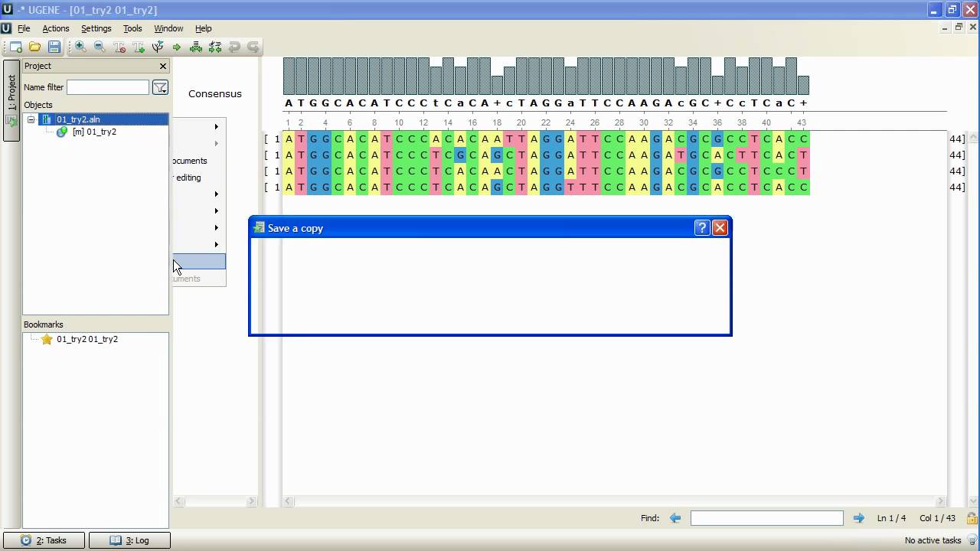Click ruler position 43 marker
Image resolution: width=980 pixels, height=551 pixels.
[802, 122]
